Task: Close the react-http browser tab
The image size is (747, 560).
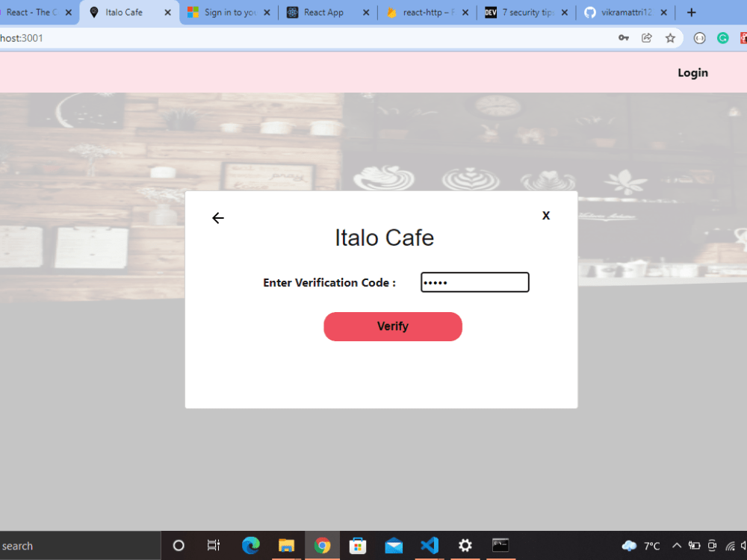Action: click(x=465, y=13)
